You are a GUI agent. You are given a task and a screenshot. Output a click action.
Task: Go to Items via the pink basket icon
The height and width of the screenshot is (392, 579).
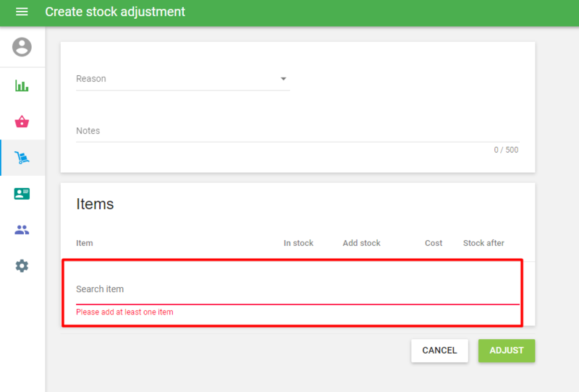click(22, 122)
